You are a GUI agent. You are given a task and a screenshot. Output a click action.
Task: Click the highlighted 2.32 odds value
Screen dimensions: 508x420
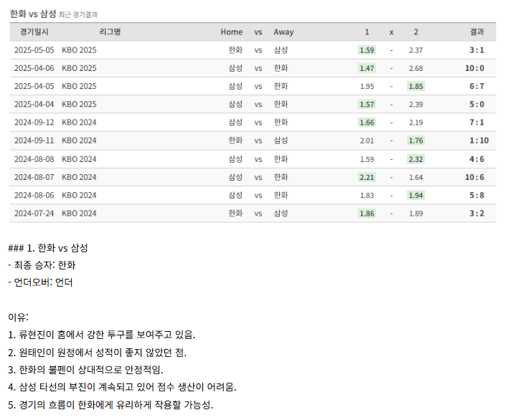tap(416, 159)
